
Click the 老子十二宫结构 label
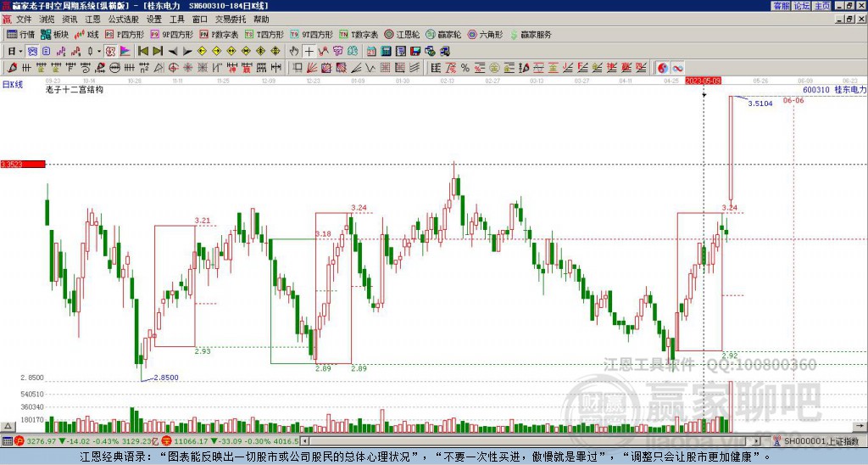tap(75, 89)
